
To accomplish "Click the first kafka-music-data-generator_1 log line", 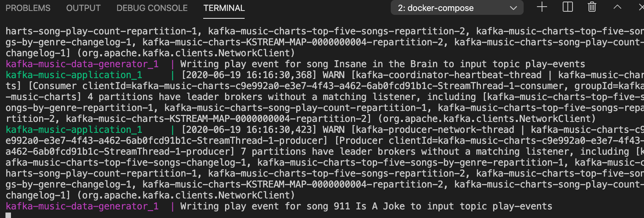I will pyautogui.click(x=295, y=64).
